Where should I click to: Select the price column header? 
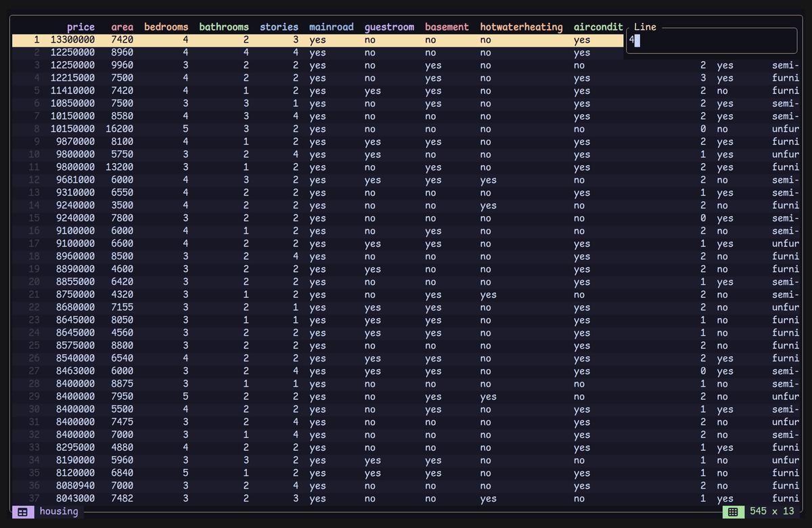81,27
